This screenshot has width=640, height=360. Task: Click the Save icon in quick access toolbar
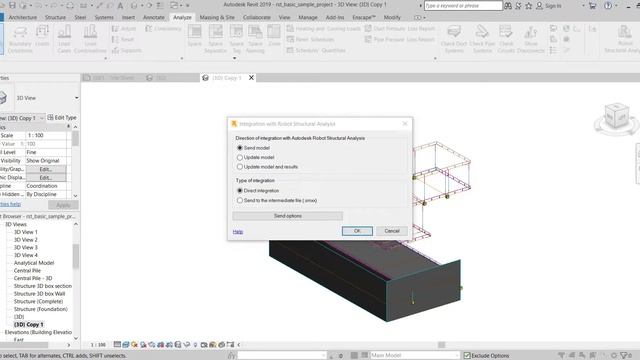(x=12, y=5)
